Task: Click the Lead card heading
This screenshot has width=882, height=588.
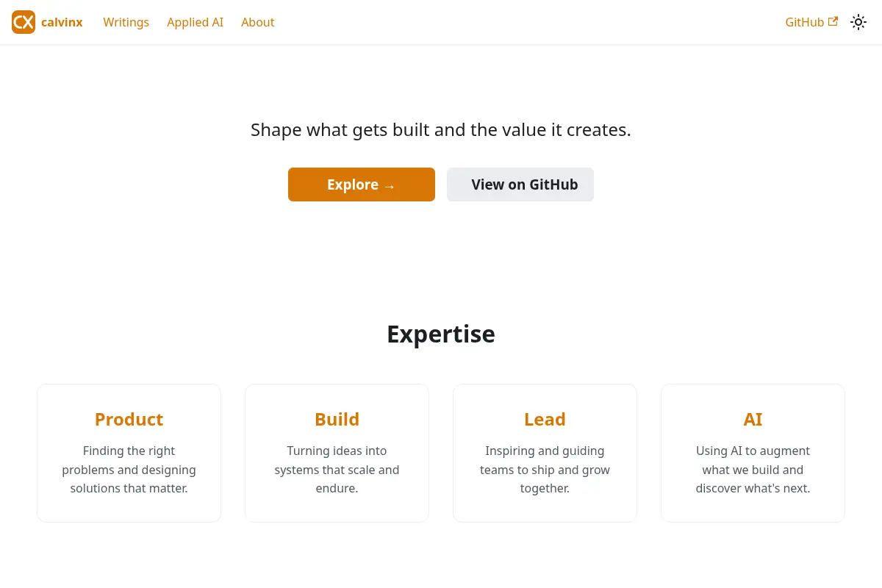Action: tap(545, 419)
